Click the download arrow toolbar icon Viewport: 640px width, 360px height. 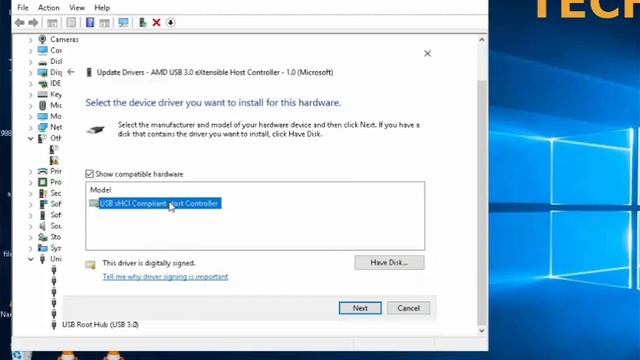tap(171, 22)
